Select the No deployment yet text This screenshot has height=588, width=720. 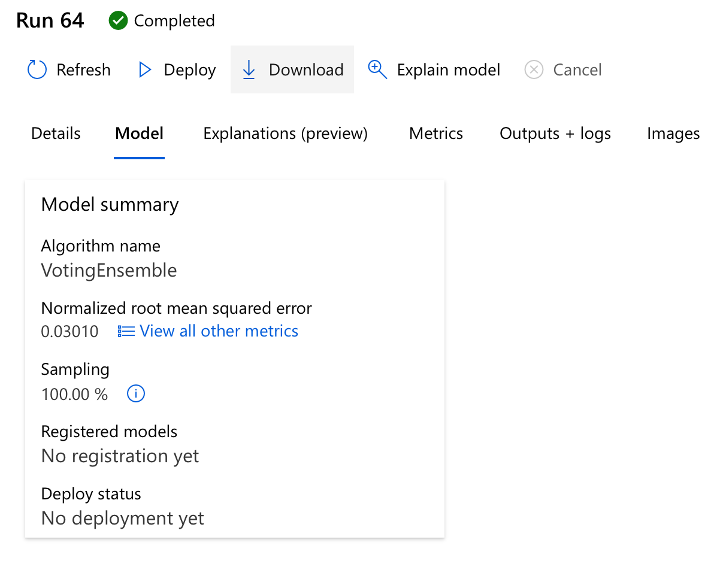coord(123,519)
